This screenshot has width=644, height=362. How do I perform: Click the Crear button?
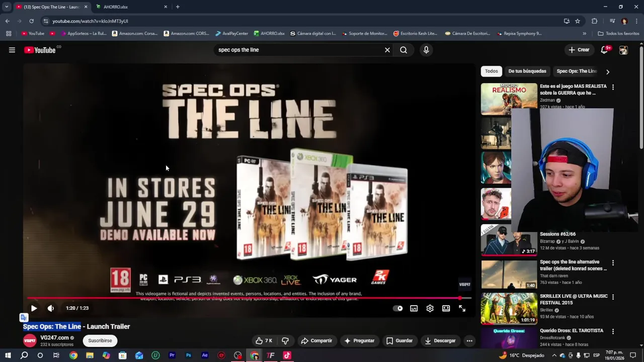pos(579,50)
